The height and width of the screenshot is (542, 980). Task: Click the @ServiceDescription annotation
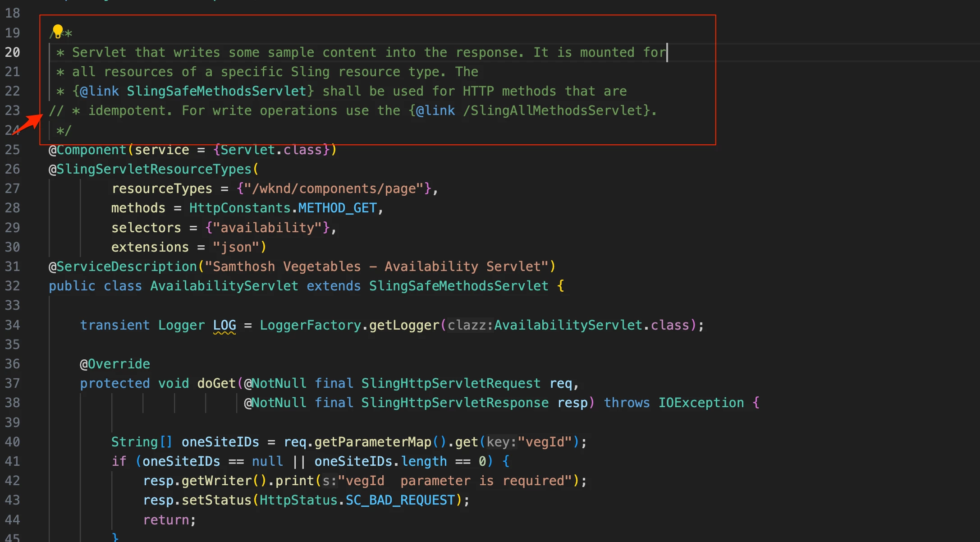(x=123, y=266)
